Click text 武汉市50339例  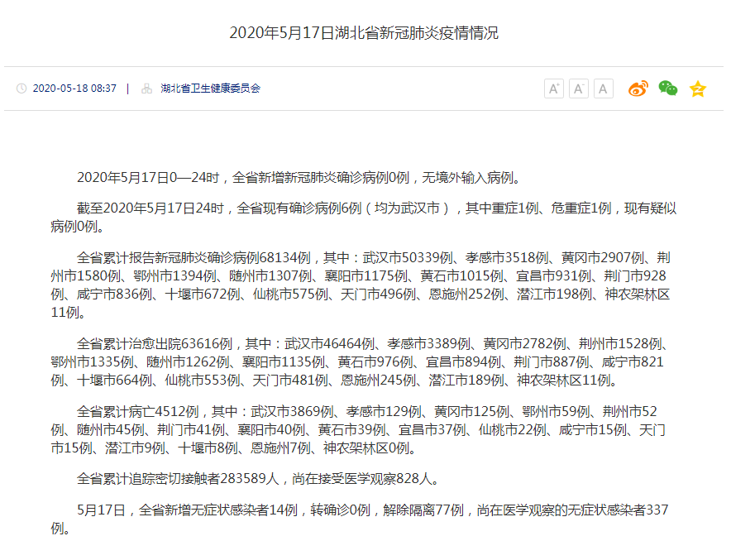point(408,257)
